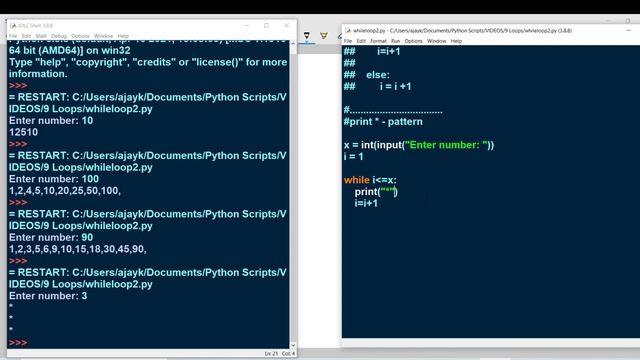640x360 pixels.
Task: Click the '## i = i +1' commented line
Action: pyautogui.click(x=378, y=87)
